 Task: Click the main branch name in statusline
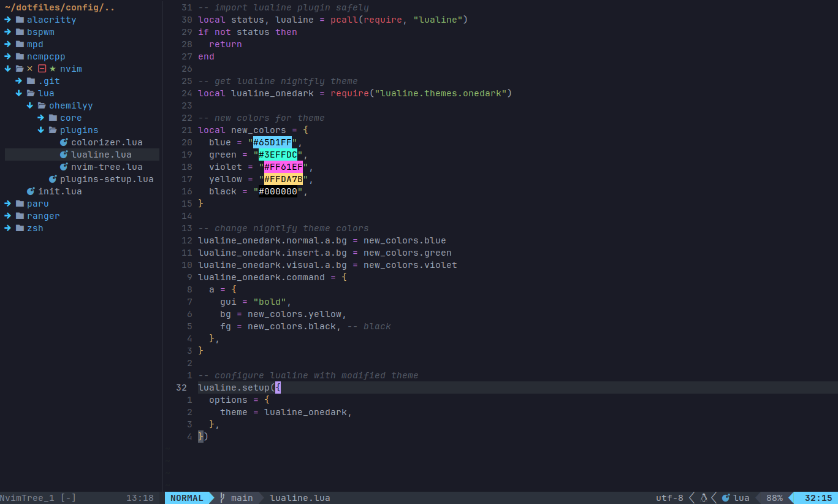click(242, 498)
